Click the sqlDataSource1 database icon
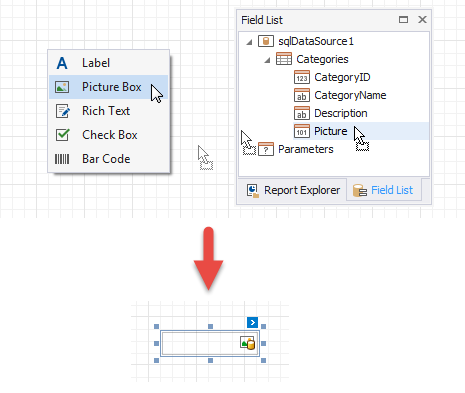 click(x=266, y=41)
